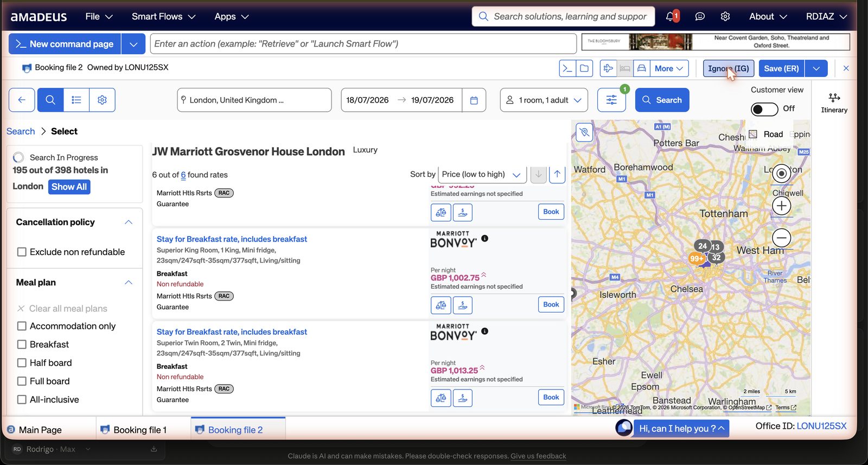Open the File menu
Viewport: 868px width, 465px height.
pos(99,16)
